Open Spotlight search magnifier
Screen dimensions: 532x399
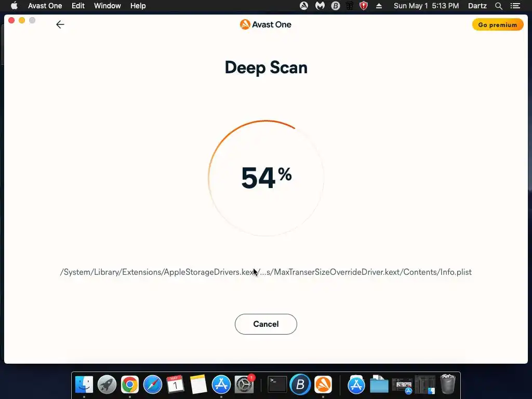pyautogui.click(x=498, y=6)
